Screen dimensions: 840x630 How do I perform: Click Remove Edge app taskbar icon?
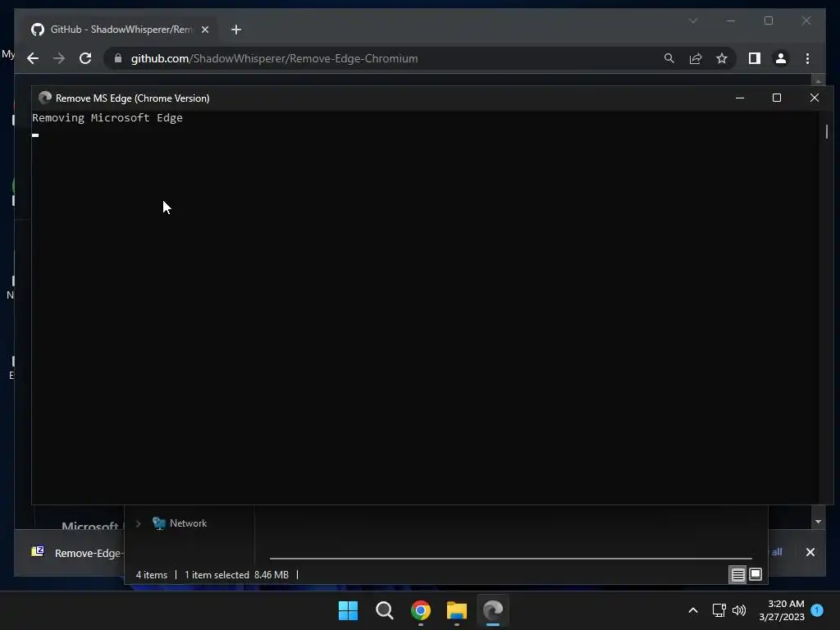click(x=493, y=610)
